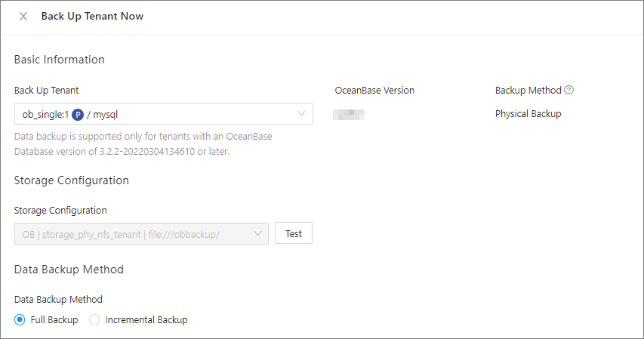Viewport: 644px width, 339px height.
Task: Click the Physical Backup value text
Action: (528, 114)
